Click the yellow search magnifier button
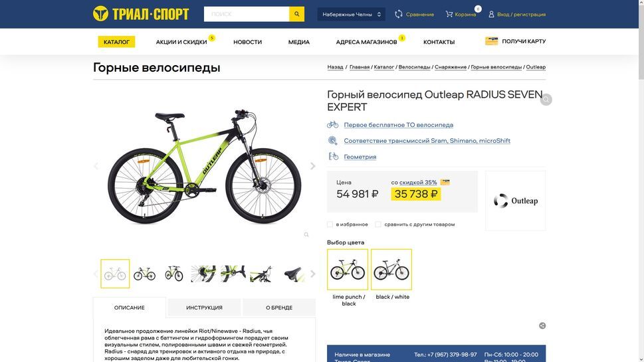The image size is (644, 362). pos(296,14)
